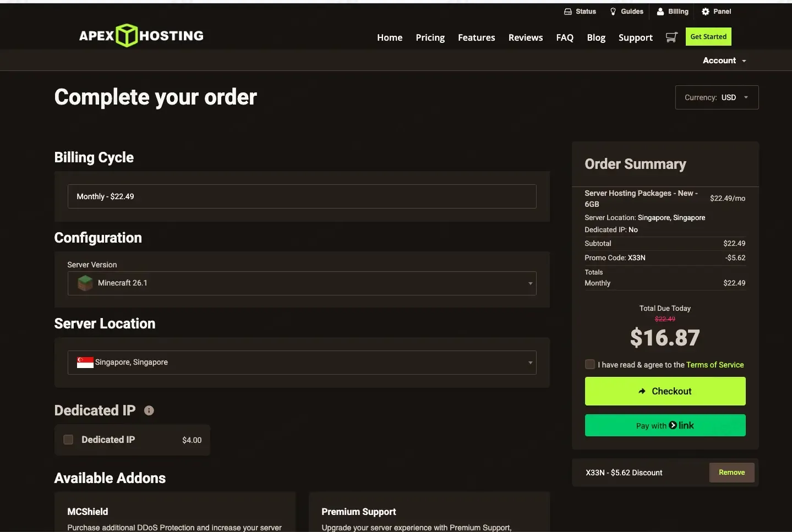792x532 pixels.
Task: Open the shopping cart icon
Action: click(671, 37)
